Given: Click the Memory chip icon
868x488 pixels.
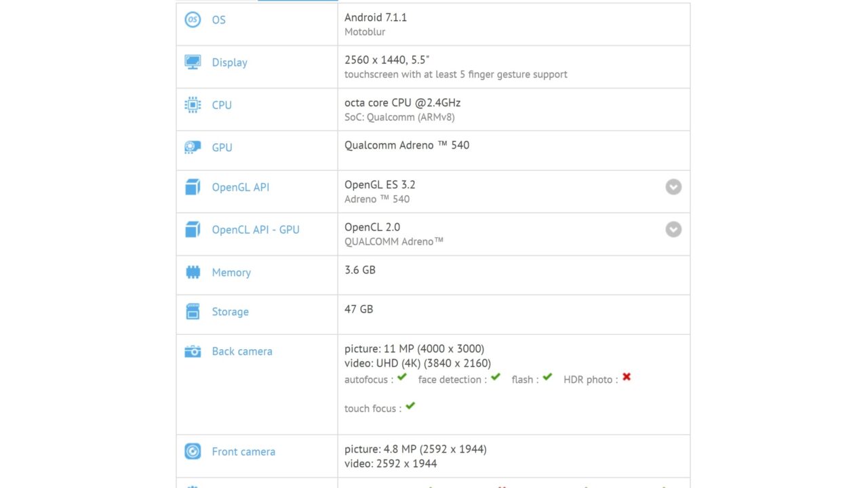Looking at the screenshot, I should pos(193,272).
